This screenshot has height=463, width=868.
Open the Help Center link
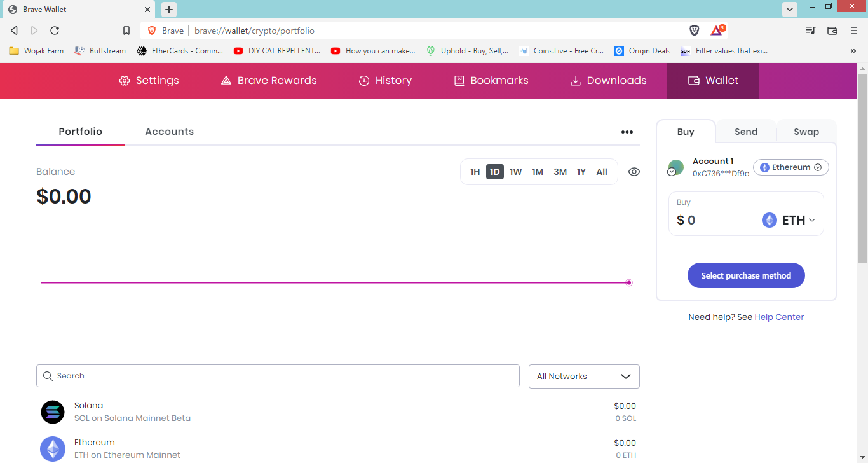tap(779, 317)
